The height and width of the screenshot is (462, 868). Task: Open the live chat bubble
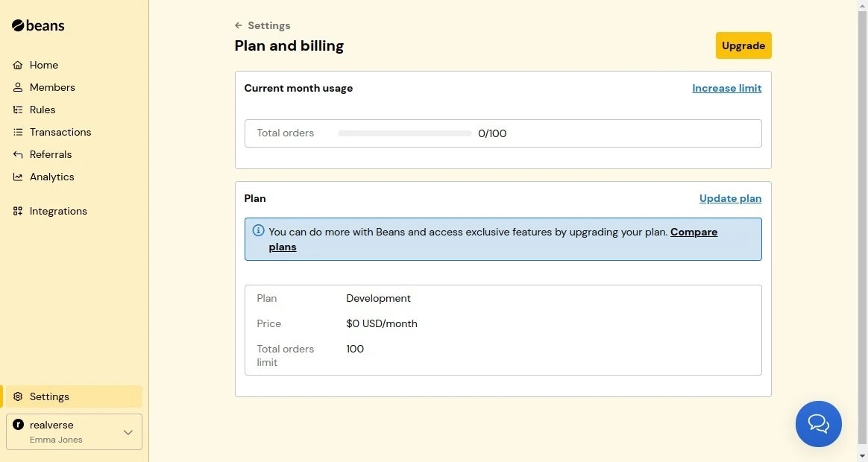(818, 424)
